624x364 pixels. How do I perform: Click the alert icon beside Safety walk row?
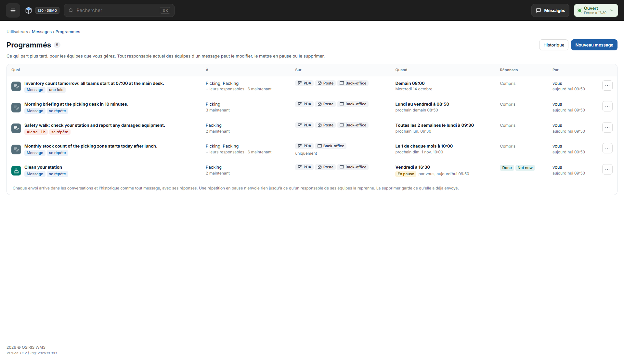click(x=16, y=128)
